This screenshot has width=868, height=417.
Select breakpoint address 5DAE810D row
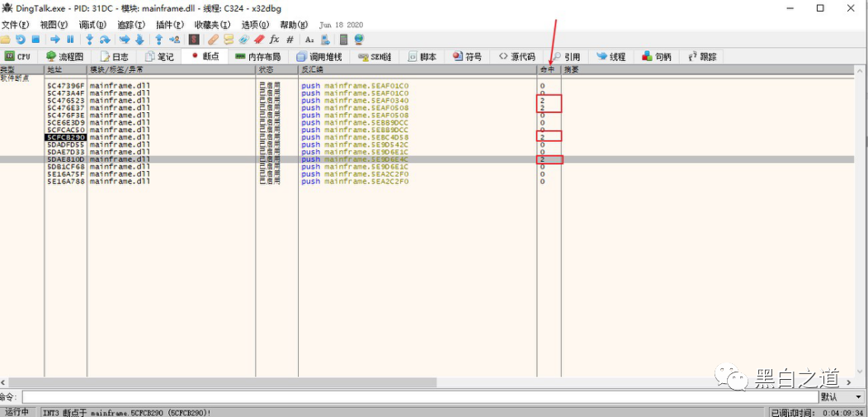[x=428, y=159]
